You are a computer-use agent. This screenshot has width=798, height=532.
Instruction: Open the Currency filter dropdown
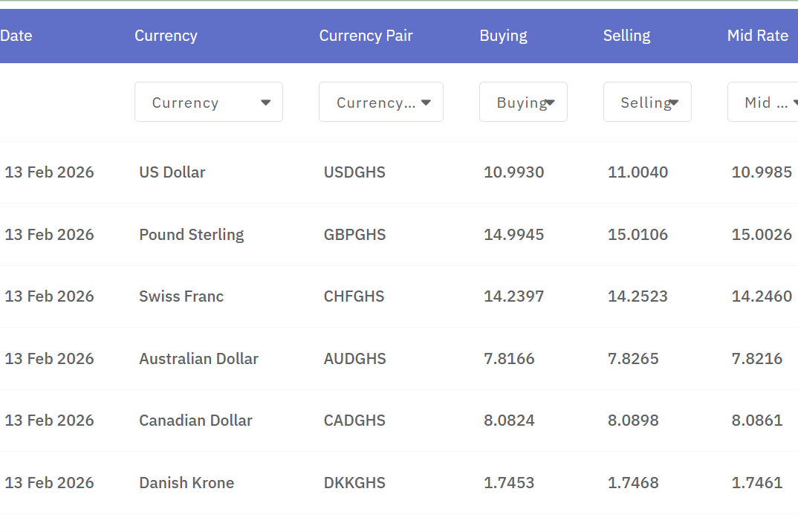tap(208, 103)
